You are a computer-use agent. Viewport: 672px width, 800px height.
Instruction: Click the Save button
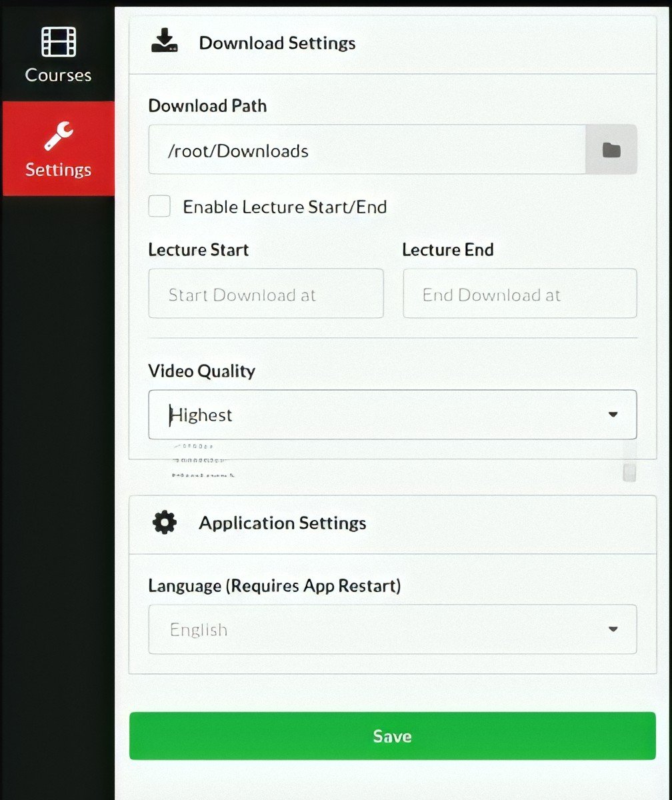click(x=392, y=736)
